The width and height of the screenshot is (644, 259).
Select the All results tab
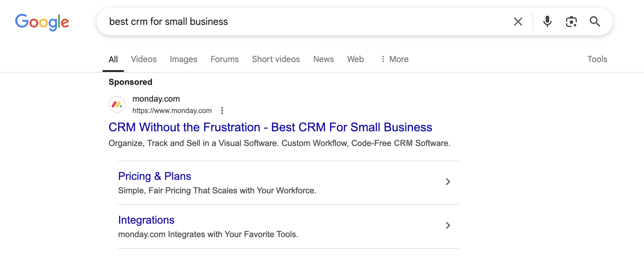point(113,59)
